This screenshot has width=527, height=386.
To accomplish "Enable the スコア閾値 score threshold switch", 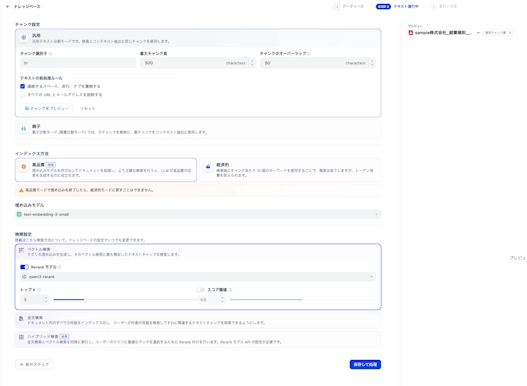I will coord(201,290).
